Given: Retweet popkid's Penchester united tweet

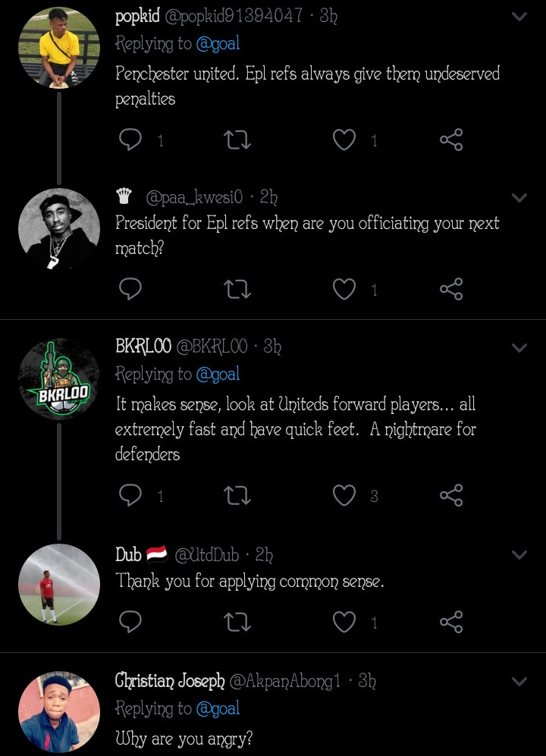Looking at the screenshot, I should pos(238,140).
